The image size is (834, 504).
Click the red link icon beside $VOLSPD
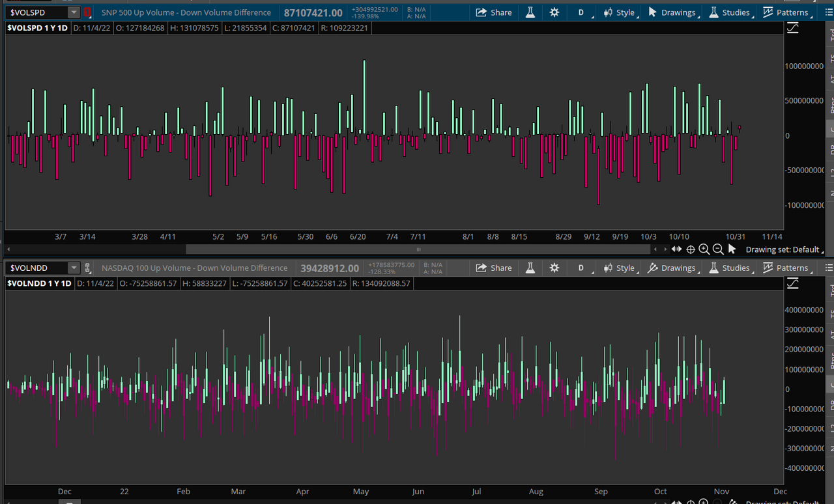pyautogui.click(x=87, y=12)
